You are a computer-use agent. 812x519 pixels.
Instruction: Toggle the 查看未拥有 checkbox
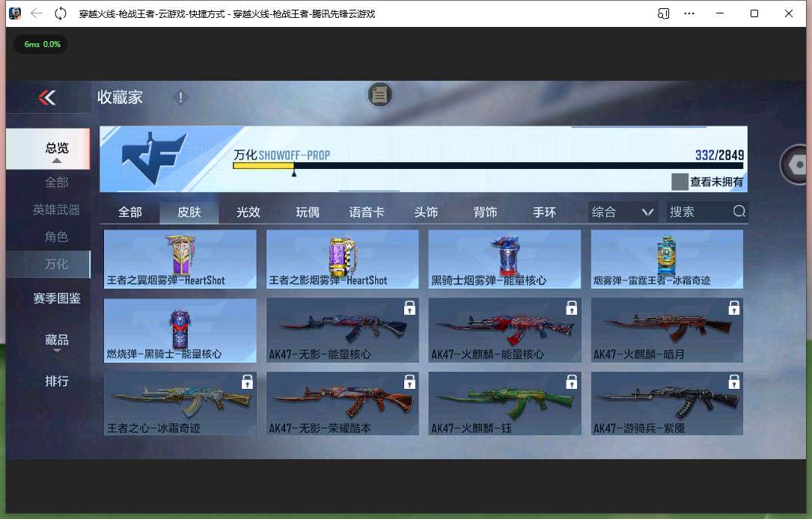680,182
